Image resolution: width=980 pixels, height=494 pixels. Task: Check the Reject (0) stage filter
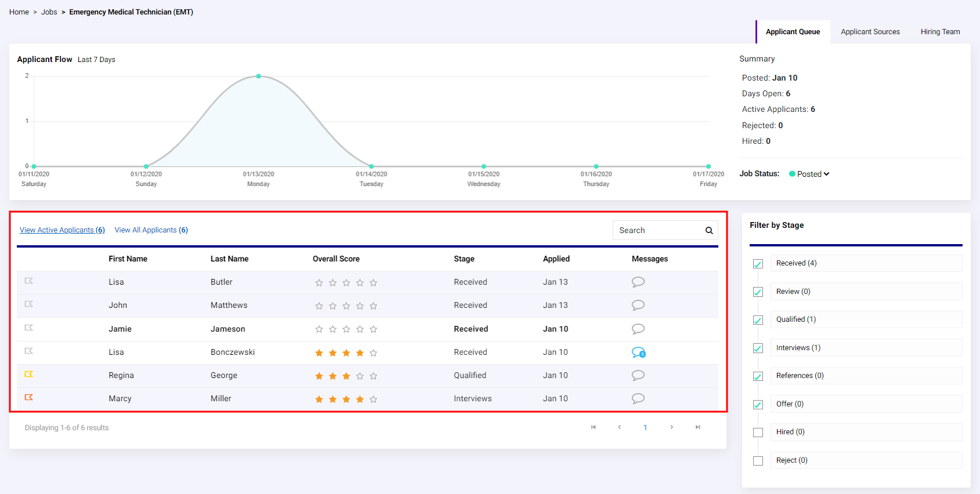pos(758,461)
